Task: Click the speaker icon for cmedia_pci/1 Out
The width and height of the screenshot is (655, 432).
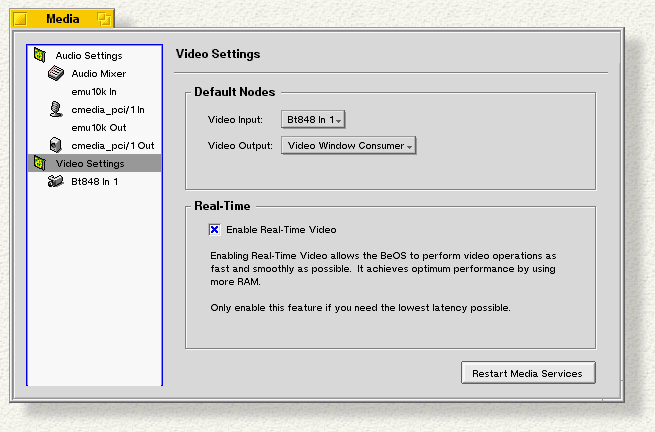Action: (55, 145)
